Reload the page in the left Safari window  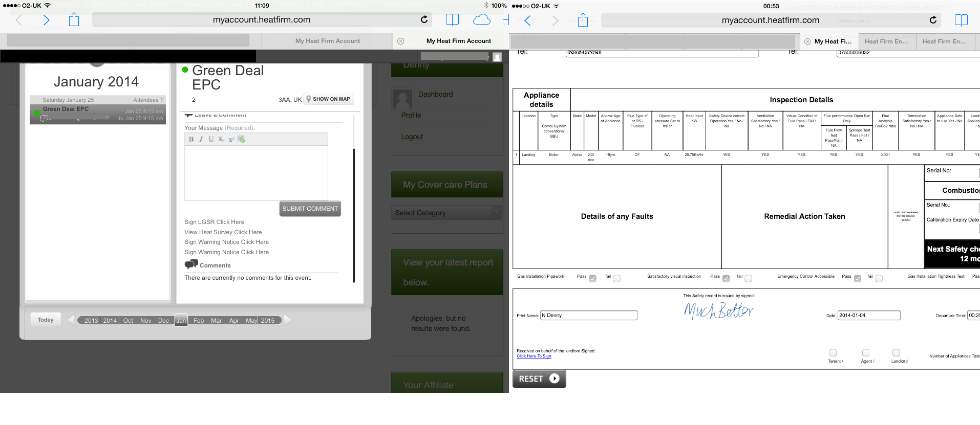(424, 19)
